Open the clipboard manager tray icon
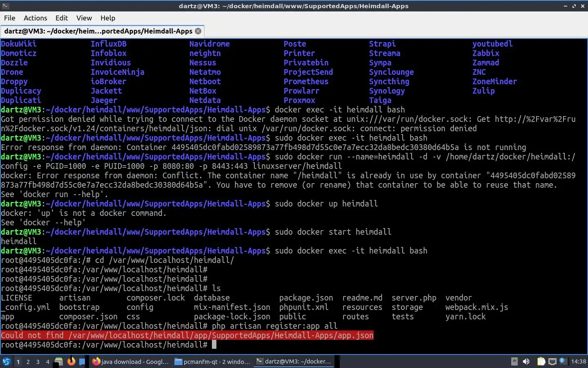The height and width of the screenshot is (368, 588). click(x=541, y=361)
